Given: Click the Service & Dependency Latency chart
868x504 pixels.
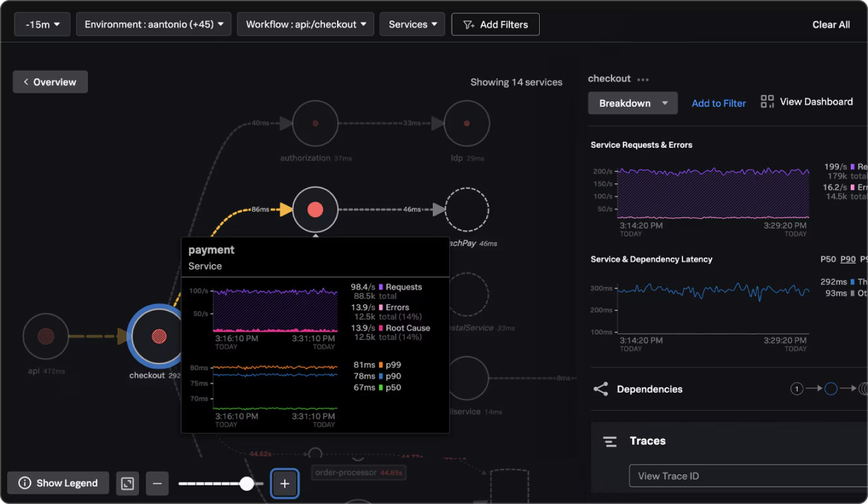Looking at the screenshot, I should pos(713,307).
